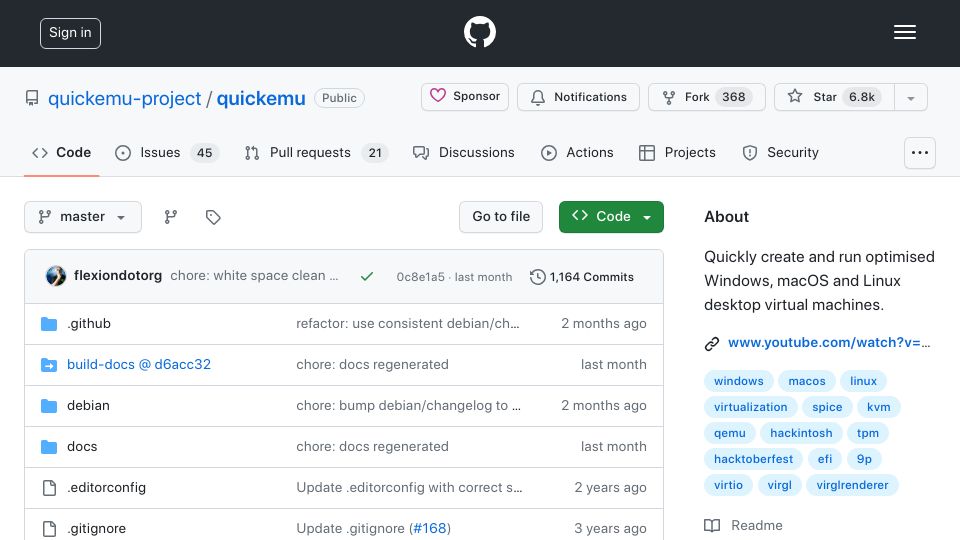Open the Discussions tab
The height and width of the screenshot is (540, 960).
pos(463,152)
